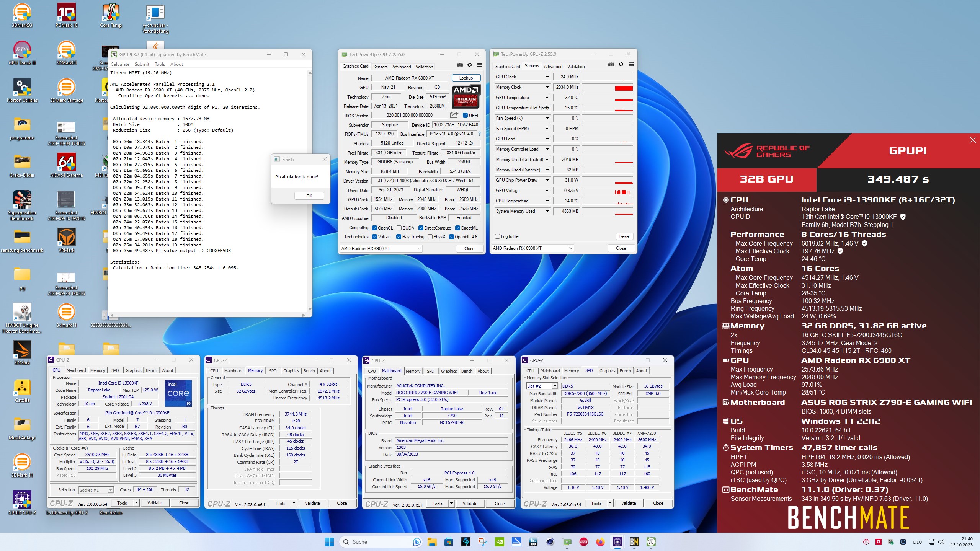Toggle the CUDA checkbox in GPU-Z
The width and height of the screenshot is (980, 551).
tap(399, 228)
